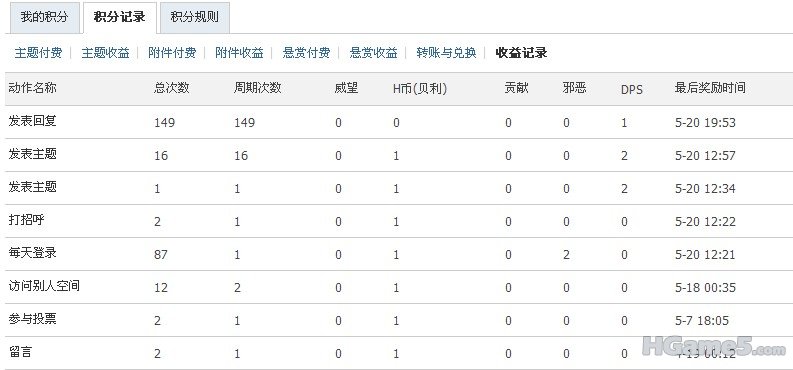Select the 积分记录 tab
Screen dimensions: 793x370
point(119,17)
